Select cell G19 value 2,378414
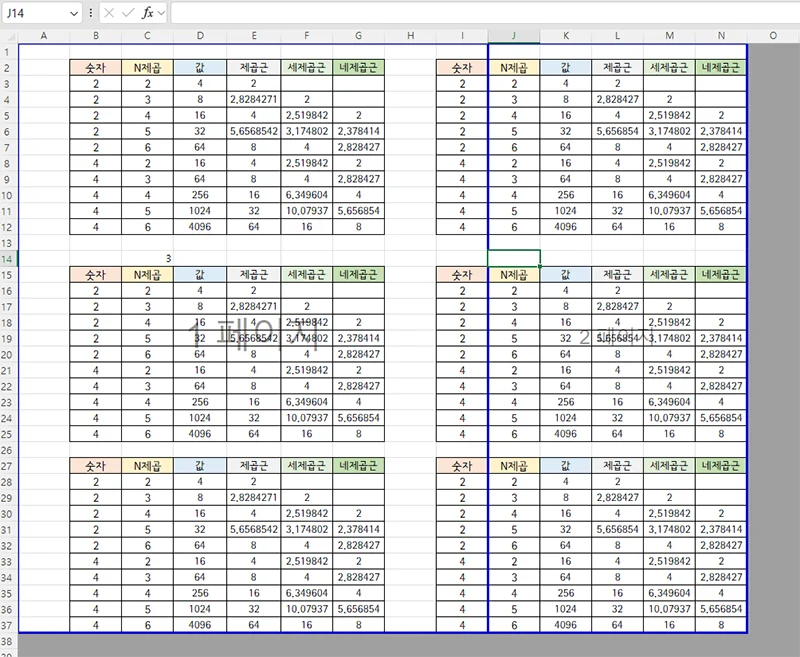The width and height of the screenshot is (800, 657). coord(359,338)
